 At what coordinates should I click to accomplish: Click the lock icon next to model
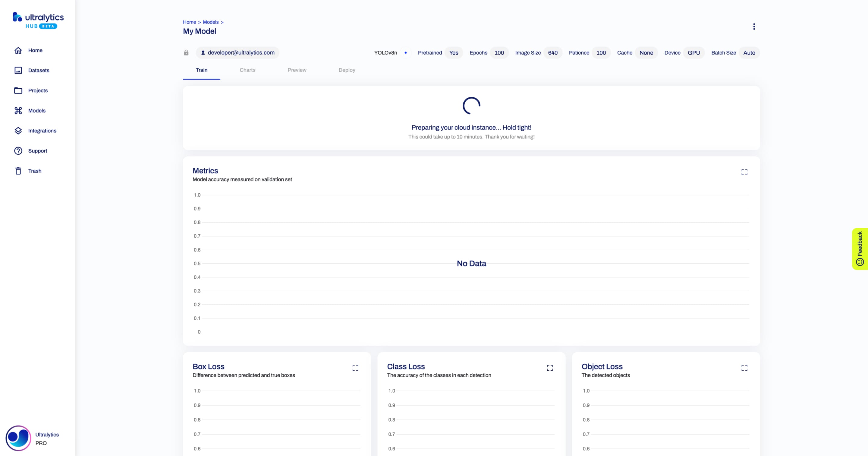click(187, 52)
